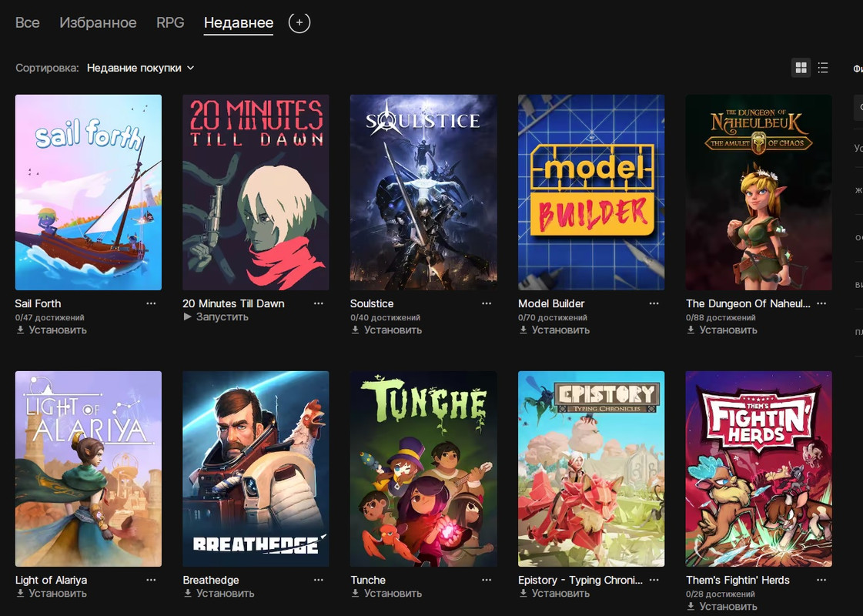The height and width of the screenshot is (616, 863).
Task: Click Naheulbeuk 0/88 достижений text
Action: pyautogui.click(x=721, y=318)
